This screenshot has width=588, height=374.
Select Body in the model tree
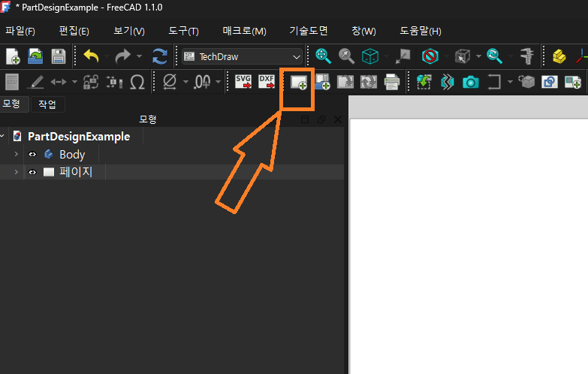click(72, 154)
